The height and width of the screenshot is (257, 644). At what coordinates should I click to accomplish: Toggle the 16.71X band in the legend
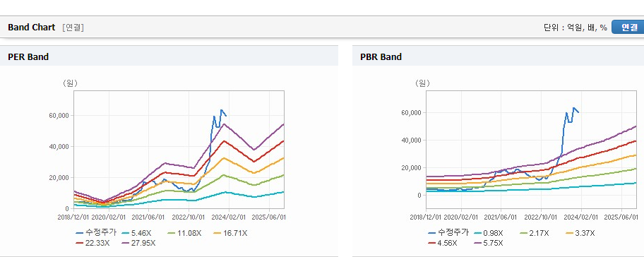(231, 233)
